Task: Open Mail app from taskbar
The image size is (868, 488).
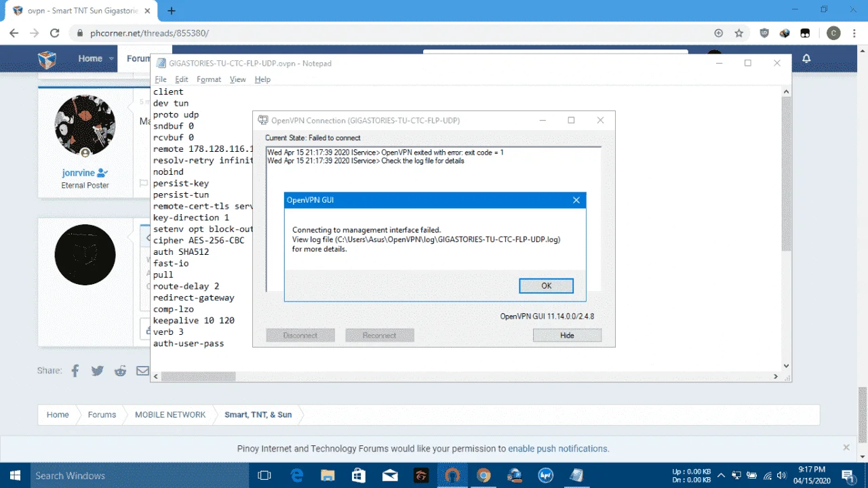Action: 390,475
